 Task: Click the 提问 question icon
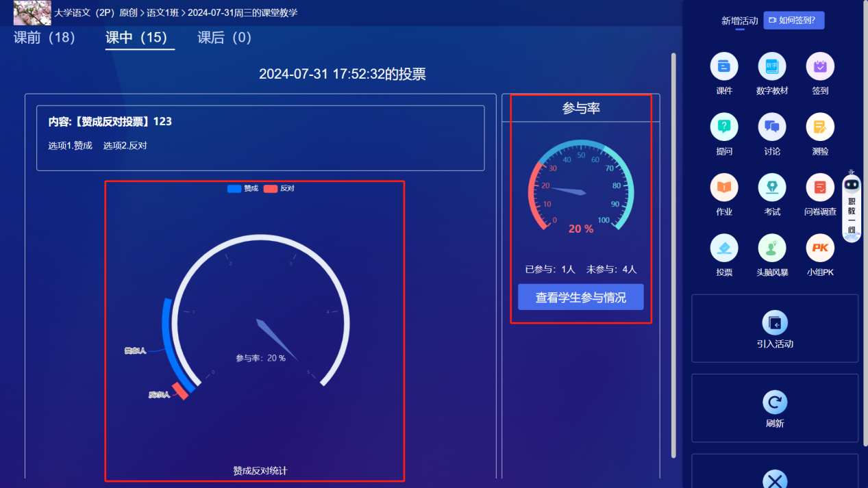point(724,134)
